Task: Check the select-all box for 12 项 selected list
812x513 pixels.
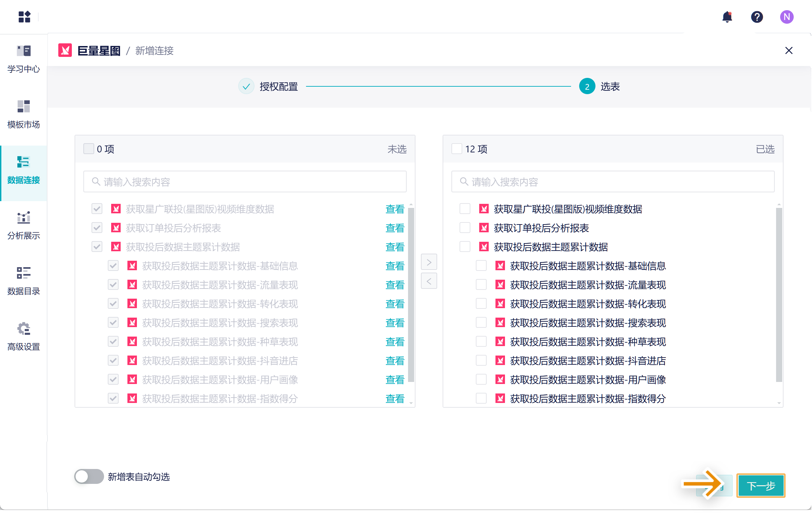Action: [x=456, y=149]
